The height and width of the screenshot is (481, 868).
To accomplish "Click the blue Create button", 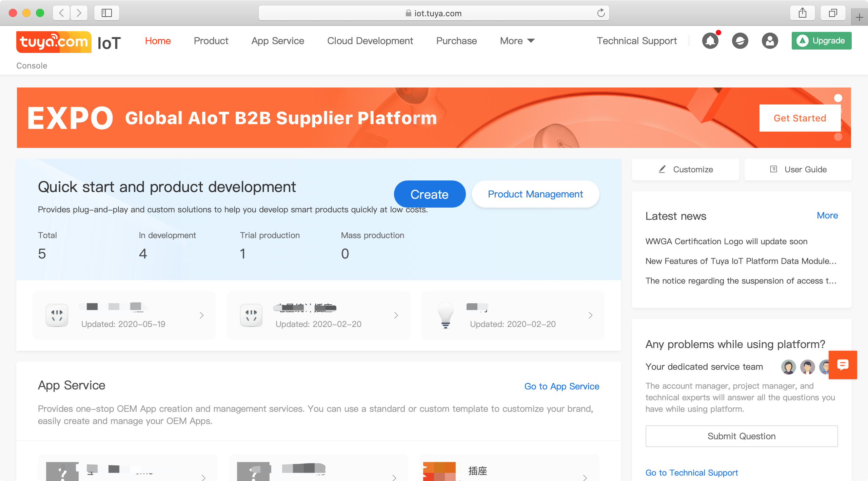I will pos(430,194).
